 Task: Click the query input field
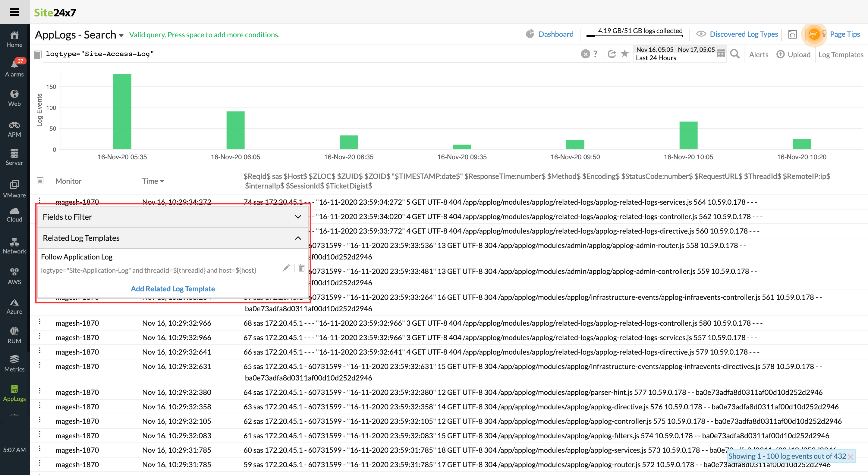coord(303,54)
